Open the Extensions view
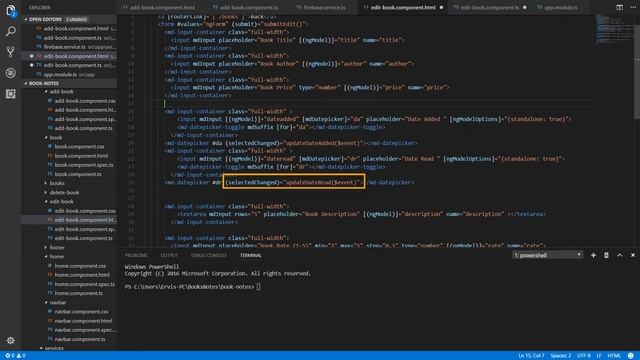Viewport: 640px width, 360px height. (11, 94)
